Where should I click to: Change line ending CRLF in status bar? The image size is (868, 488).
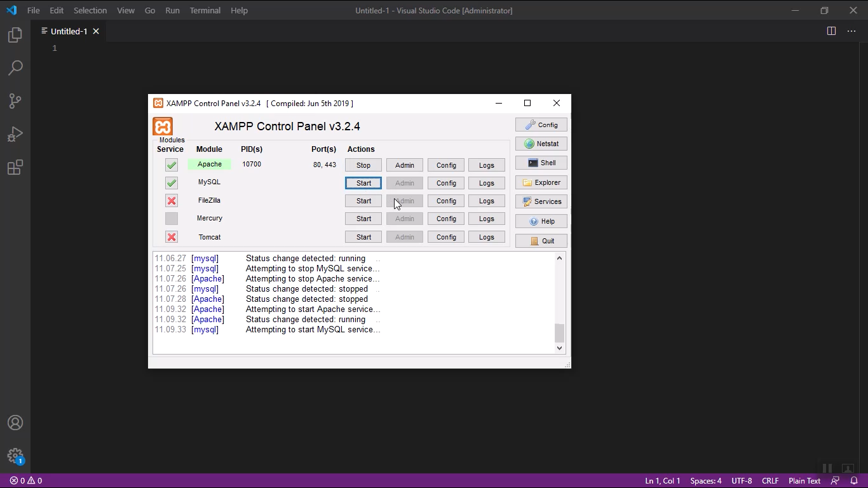pos(770,481)
